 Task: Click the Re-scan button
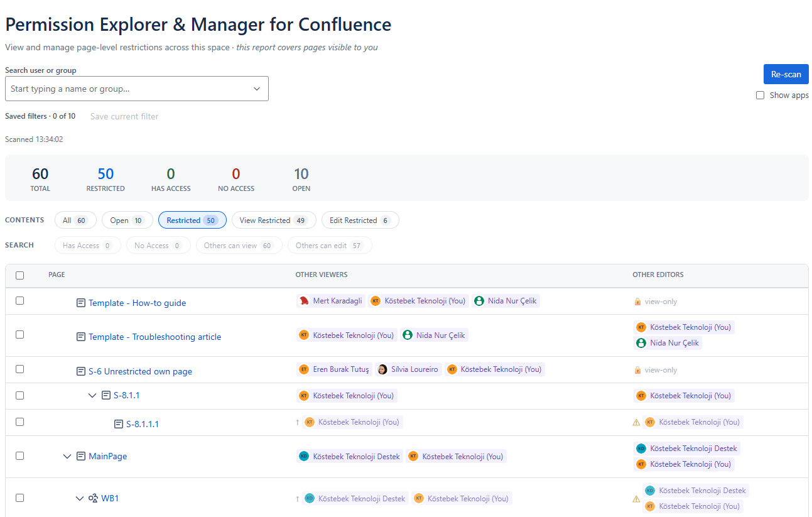pyautogui.click(x=786, y=74)
